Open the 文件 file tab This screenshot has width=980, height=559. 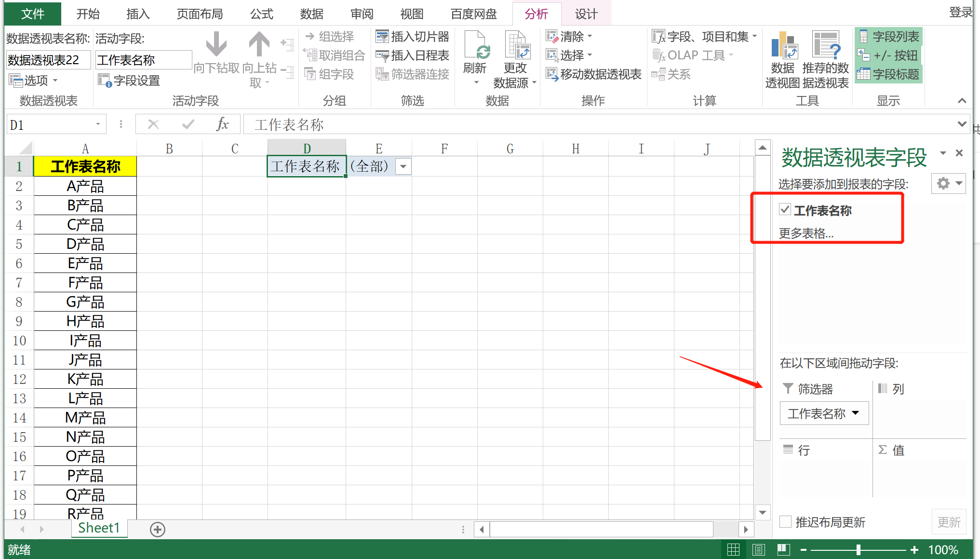pos(33,14)
